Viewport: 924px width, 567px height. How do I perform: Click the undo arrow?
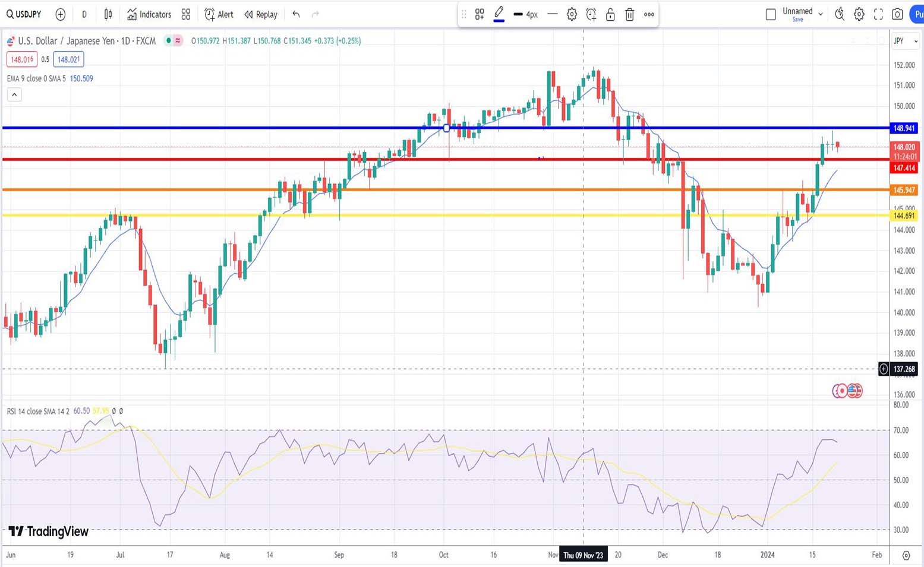pyautogui.click(x=296, y=14)
